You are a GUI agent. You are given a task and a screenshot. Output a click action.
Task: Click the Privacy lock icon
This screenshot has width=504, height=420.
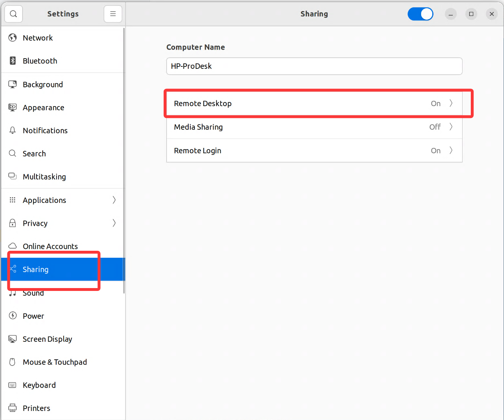click(13, 223)
